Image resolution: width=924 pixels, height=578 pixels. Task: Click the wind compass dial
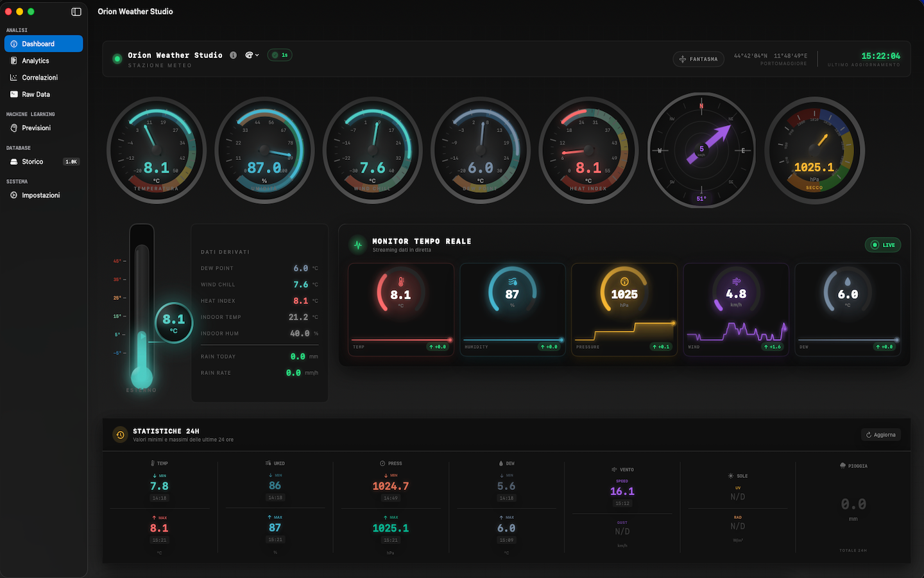[701, 150]
